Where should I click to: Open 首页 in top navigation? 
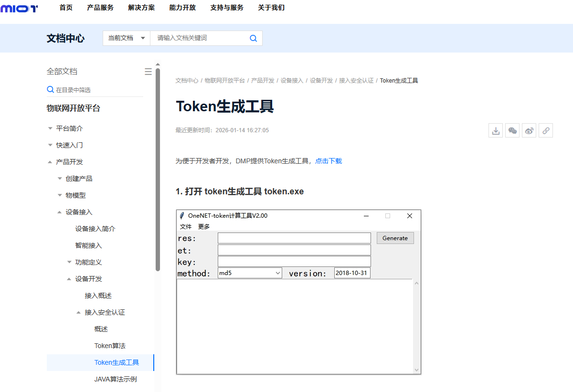[66, 8]
